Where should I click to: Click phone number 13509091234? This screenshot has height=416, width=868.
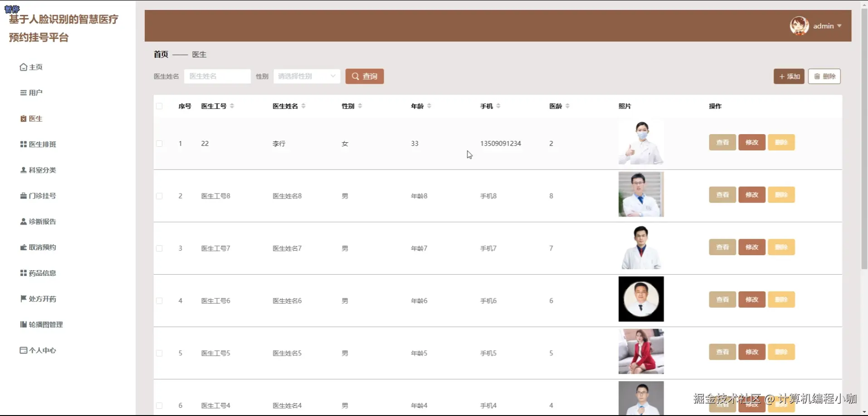click(501, 144)
